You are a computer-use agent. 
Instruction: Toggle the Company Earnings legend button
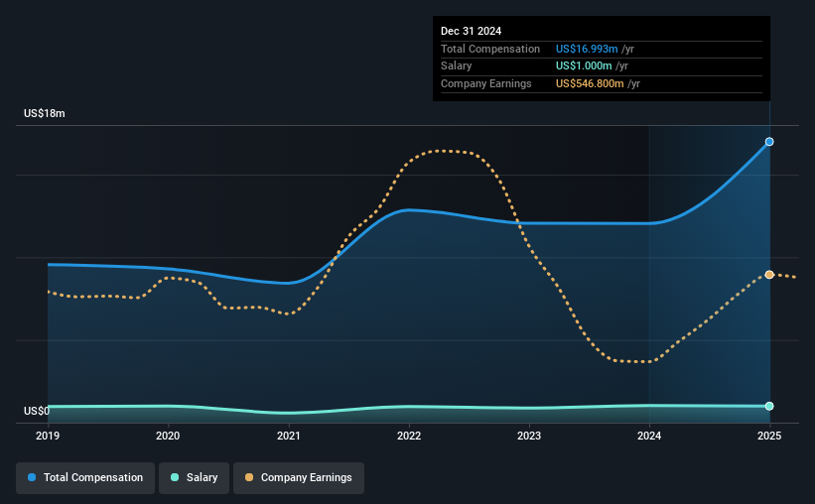299,477
